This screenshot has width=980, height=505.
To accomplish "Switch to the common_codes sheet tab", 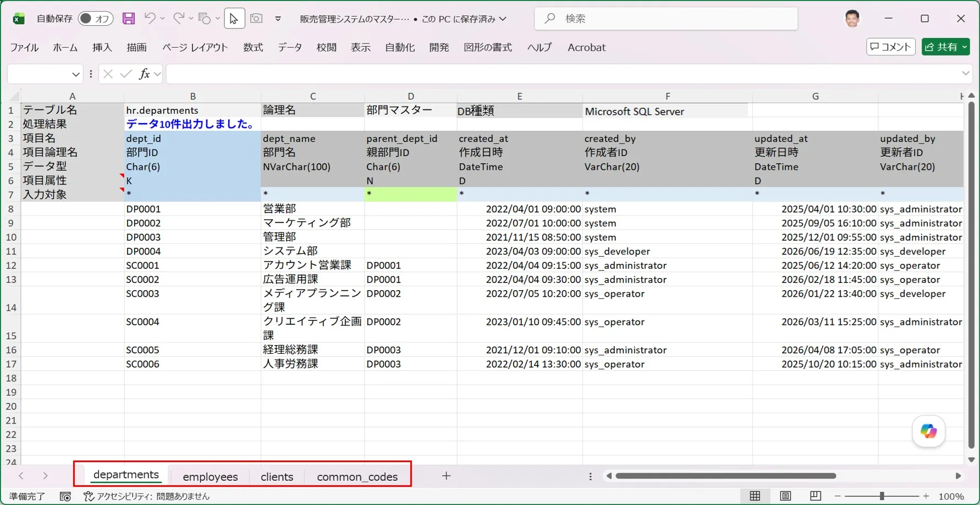I will point(357,476).
